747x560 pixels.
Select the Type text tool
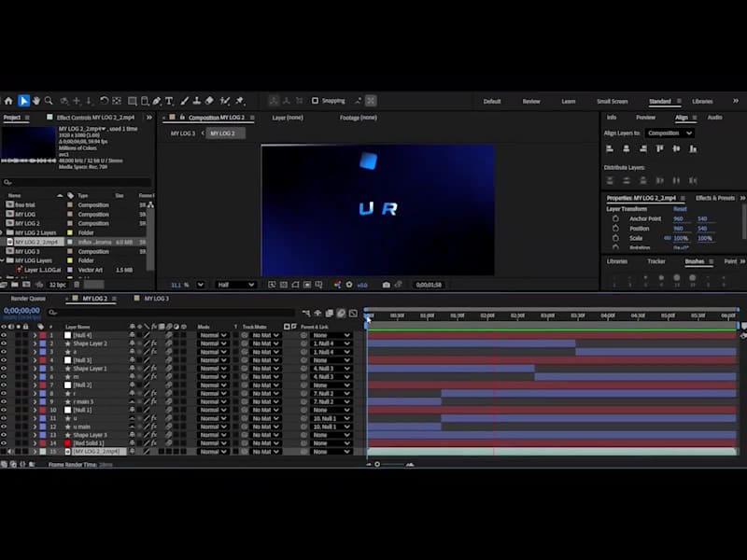pyautogui.click(x=169, y=101)
